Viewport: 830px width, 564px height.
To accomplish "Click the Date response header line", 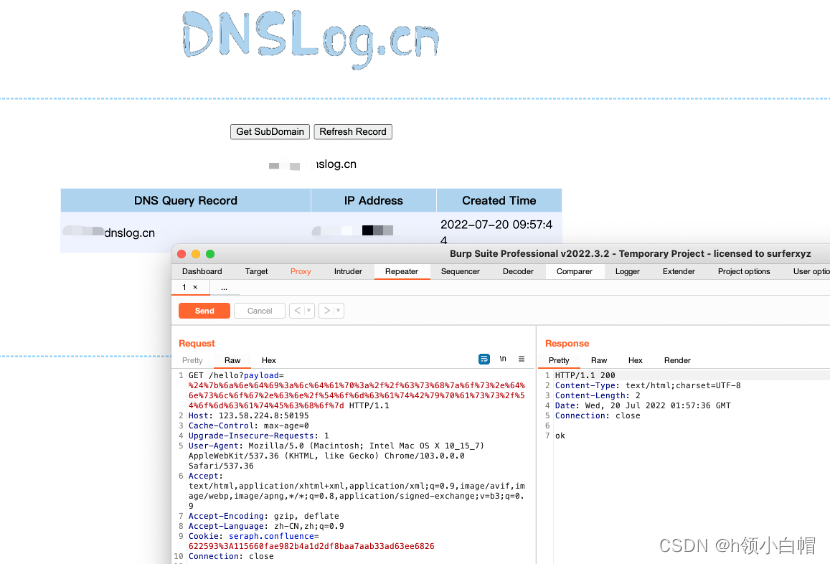I will click(x=643, y=406).
